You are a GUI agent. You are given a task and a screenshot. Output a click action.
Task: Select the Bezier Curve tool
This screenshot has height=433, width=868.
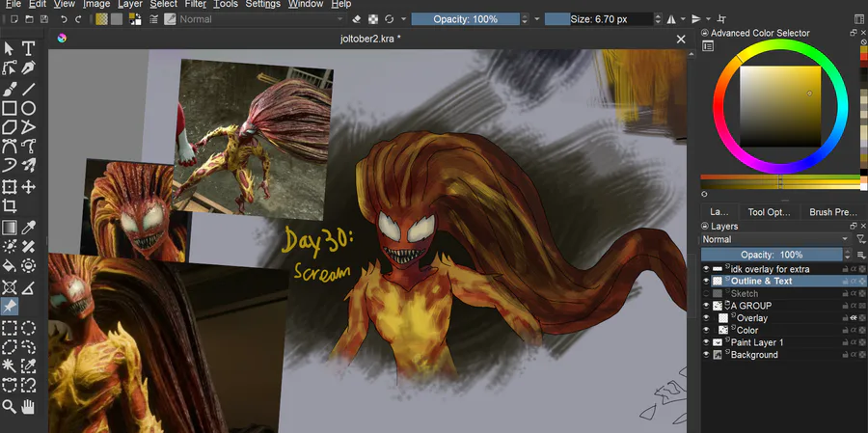tap(10, 147)
